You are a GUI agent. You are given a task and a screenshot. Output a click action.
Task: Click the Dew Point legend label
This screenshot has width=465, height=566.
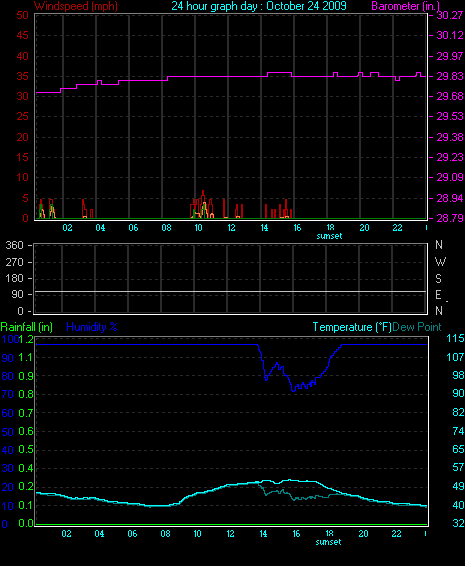pos(417,327)
